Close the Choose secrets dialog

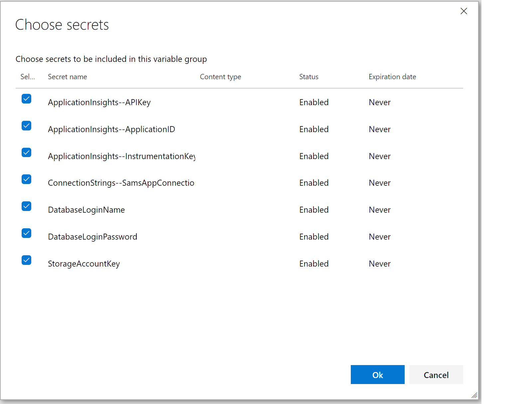point(464,11)
